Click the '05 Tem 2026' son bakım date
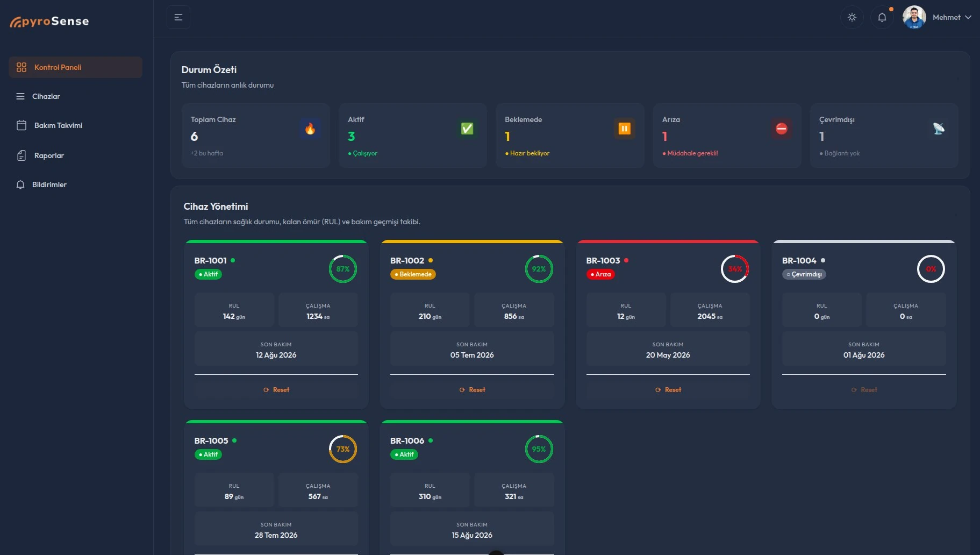The image size is (980, 555). pyautogui.click(x=472, y=355)
